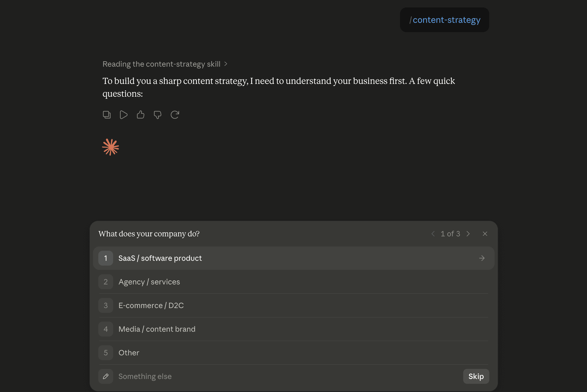Choose 'E-commerce / D2C' option

[x=293, y=305]
